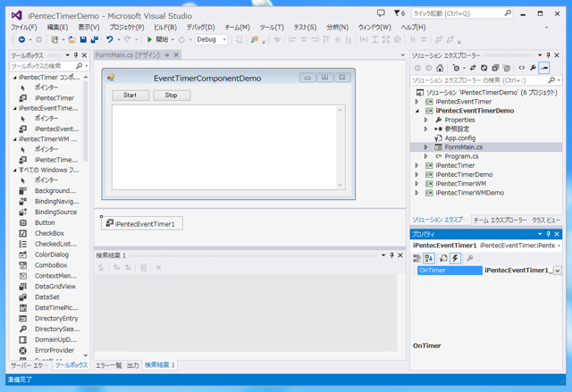The width and height of the screenshot is (572, 392).
Task: Select the ColorDialog control in Toolbox
Action: pos(52,254)
